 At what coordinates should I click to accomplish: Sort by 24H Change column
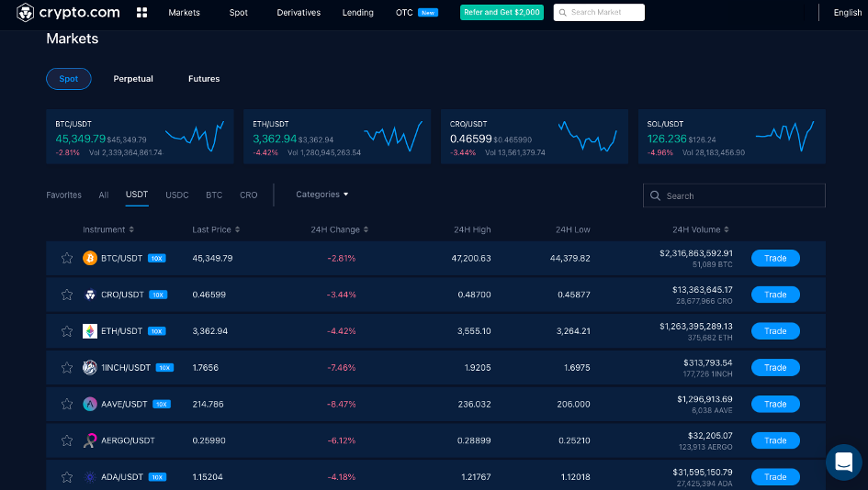(x=339, y=229)
